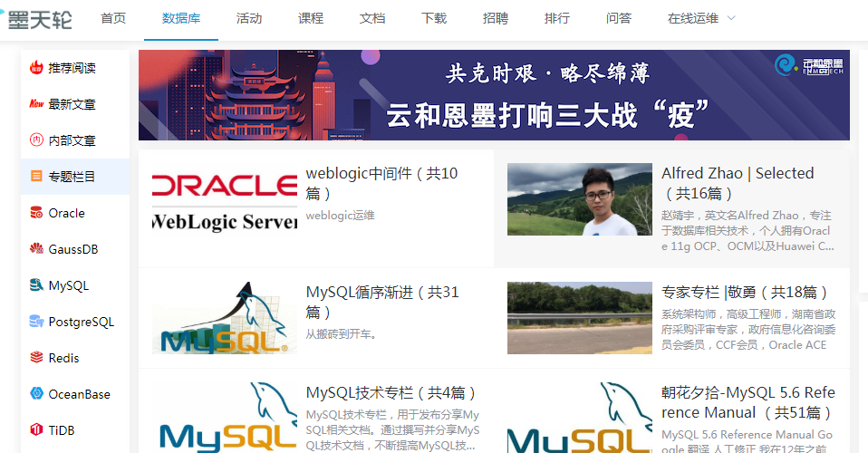Switch to the 文档 tab

(372, 18)
